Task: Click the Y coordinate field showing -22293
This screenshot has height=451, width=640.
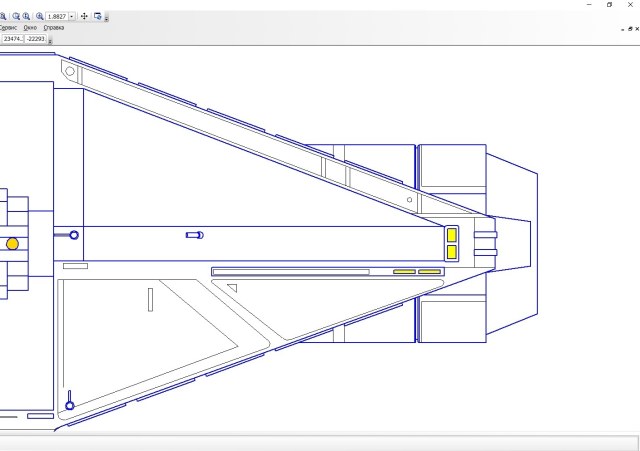Action: coord(35,39)
